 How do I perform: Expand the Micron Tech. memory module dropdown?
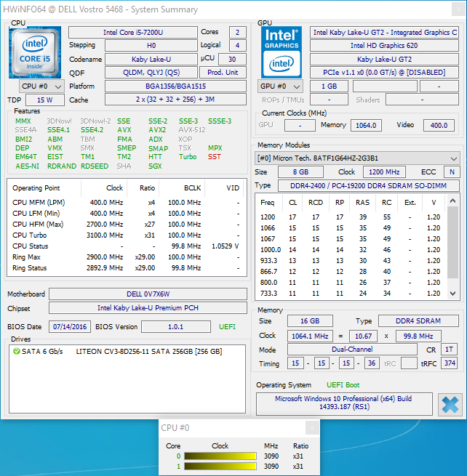357,158
